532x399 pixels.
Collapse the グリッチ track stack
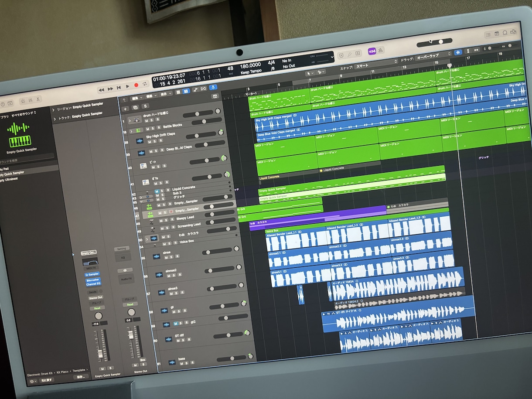click(x=141, y=201)
